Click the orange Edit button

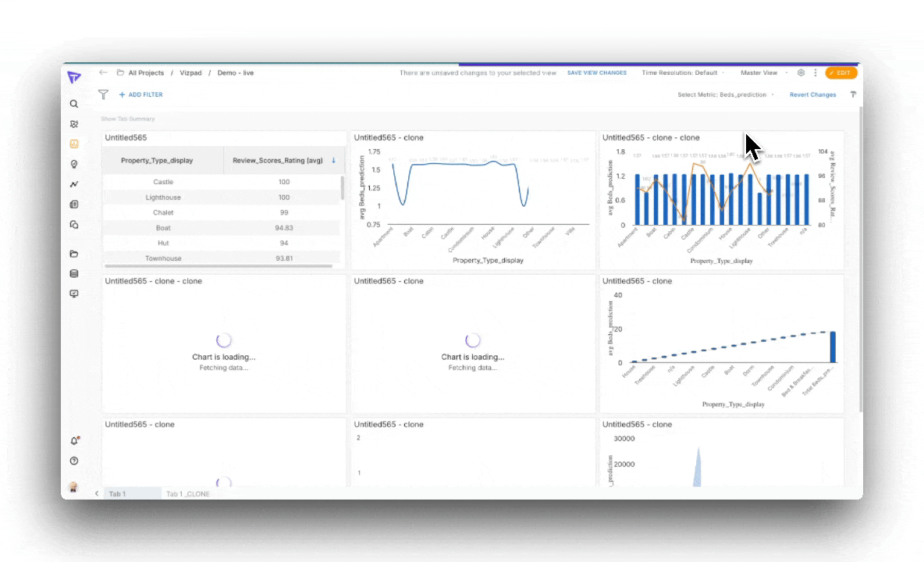(841, 73)
